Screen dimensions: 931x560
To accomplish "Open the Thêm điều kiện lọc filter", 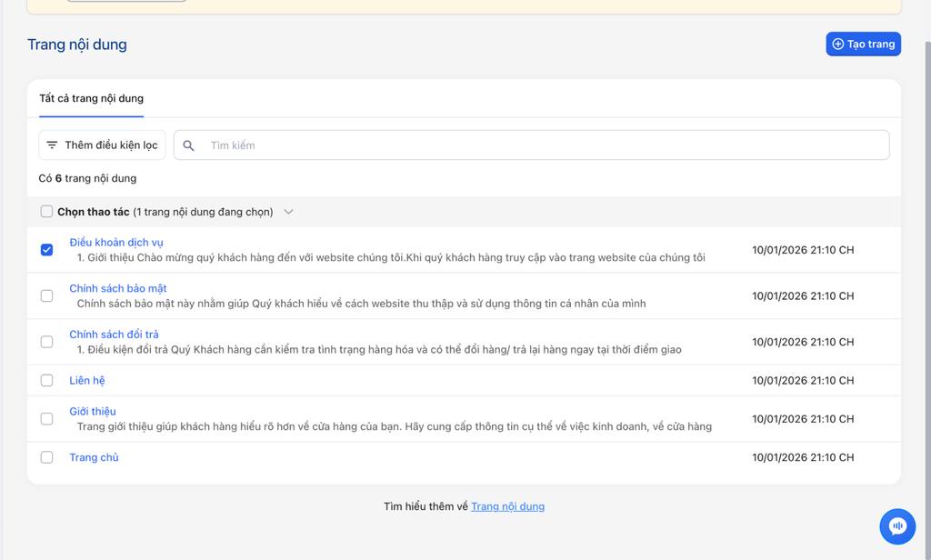I will point(102,145).
